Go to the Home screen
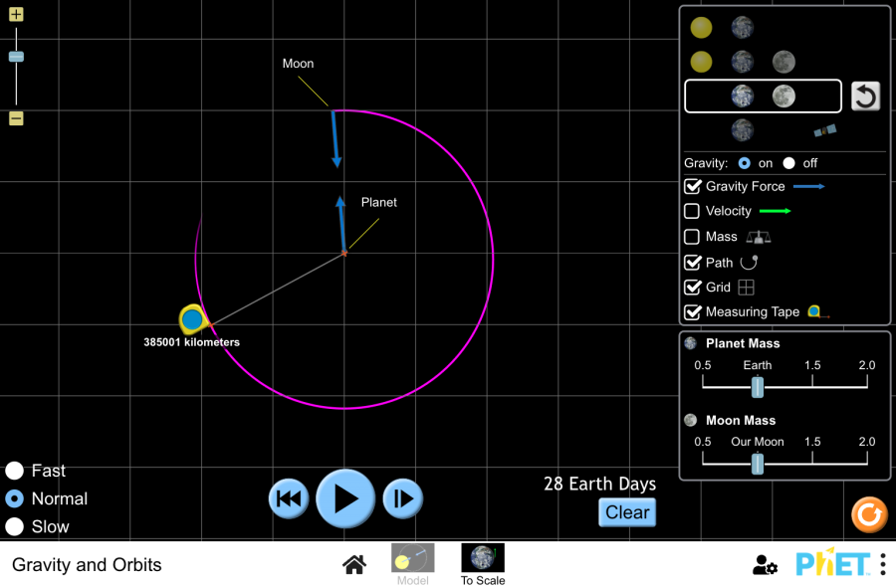 pos(353,565)
